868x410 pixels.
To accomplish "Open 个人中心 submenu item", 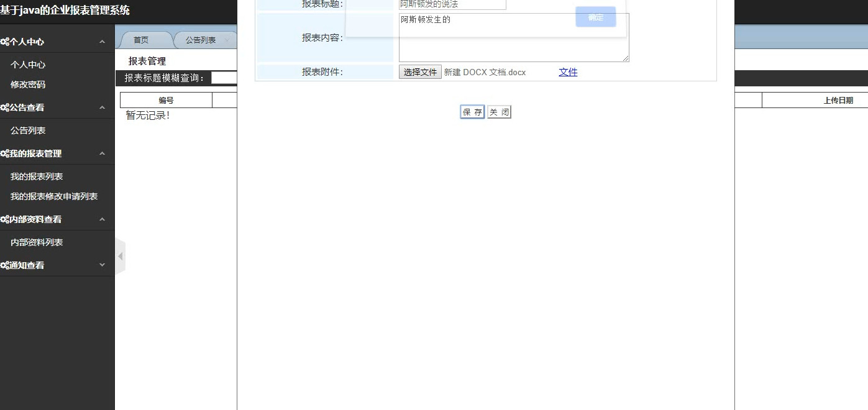I will pos(28,65).
